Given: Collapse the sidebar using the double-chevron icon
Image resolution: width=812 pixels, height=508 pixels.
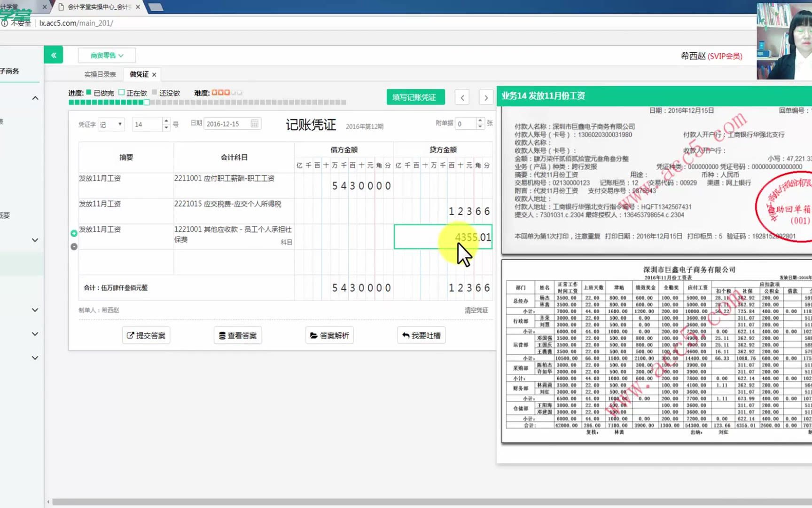Looking at the screenshot, I should point(53,55).
